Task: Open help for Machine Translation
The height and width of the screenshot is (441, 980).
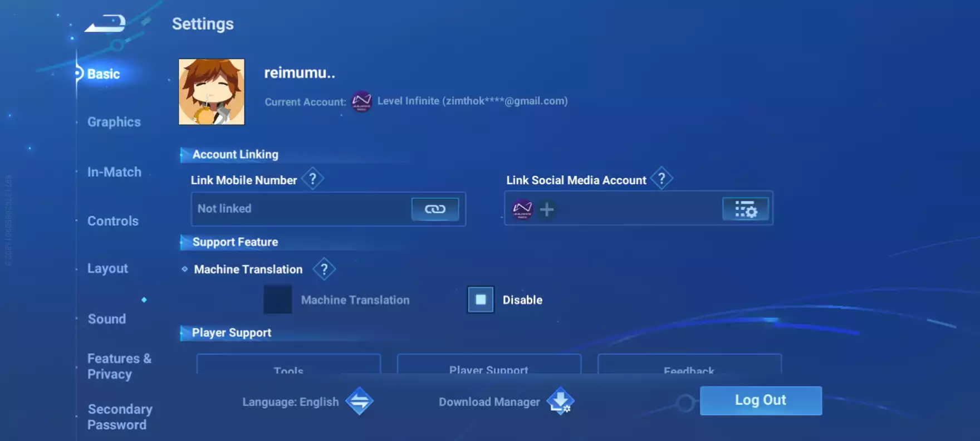Action: (324, 269)
